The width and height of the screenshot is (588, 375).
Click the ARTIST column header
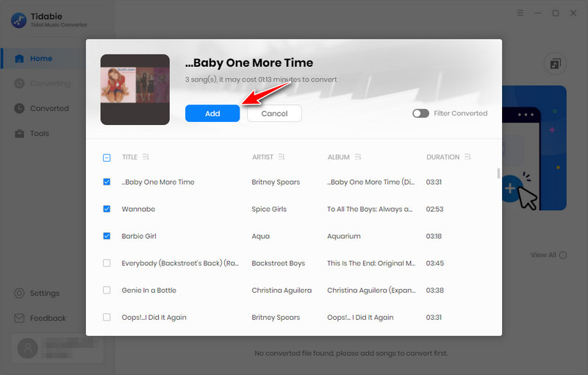pyautogui.click(x=262, y=157)
